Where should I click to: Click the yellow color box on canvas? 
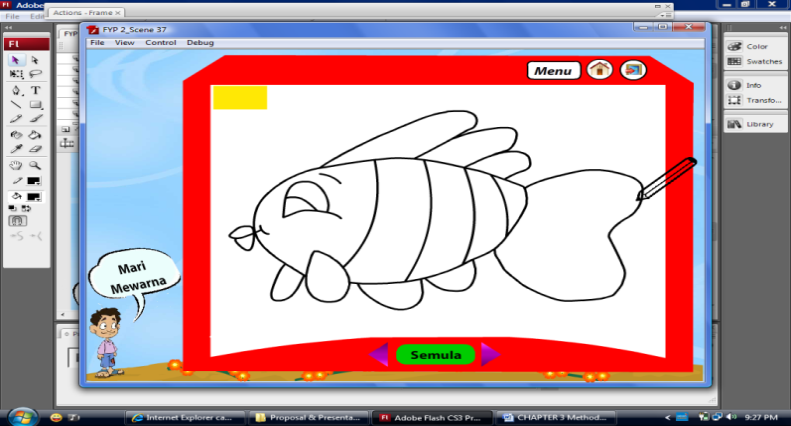coord(240,97)
